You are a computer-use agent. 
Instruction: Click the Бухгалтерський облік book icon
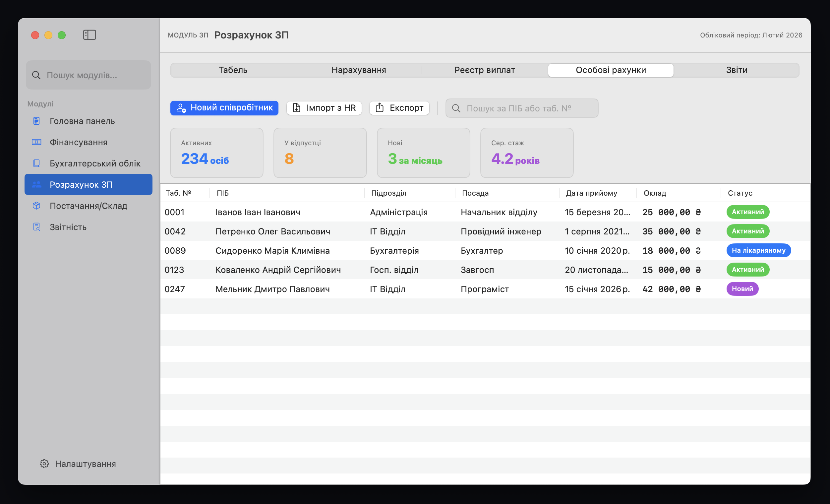[36, 163]
